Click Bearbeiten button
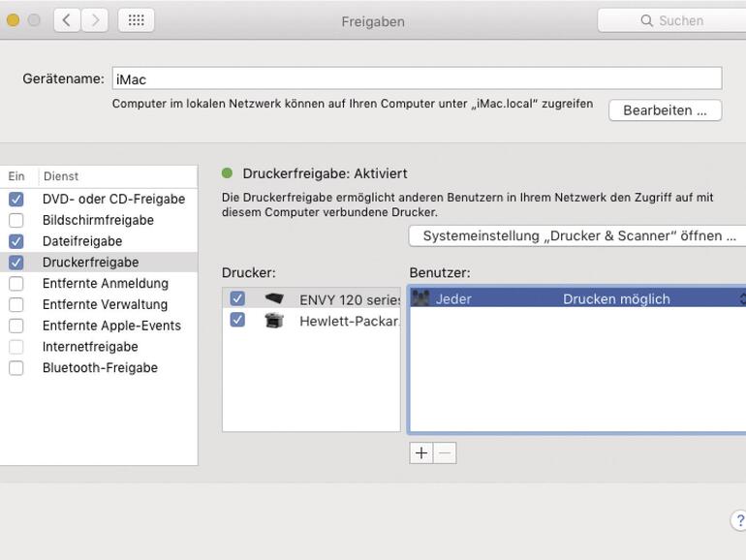This screenshot has height=560, width=746. [x=666, y=110]
